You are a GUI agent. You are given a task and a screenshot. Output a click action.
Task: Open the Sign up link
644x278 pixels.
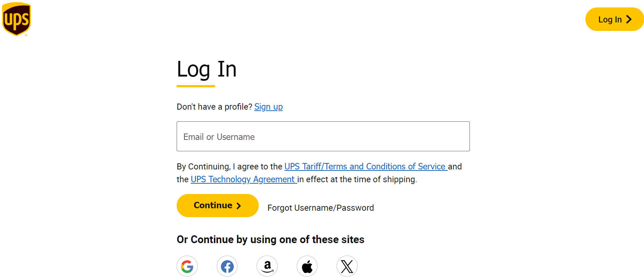(268, 107)
